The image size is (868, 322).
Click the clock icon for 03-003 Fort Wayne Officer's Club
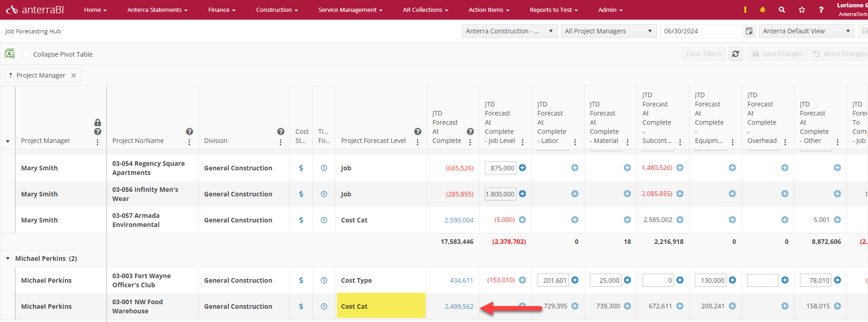pos(324,280)
